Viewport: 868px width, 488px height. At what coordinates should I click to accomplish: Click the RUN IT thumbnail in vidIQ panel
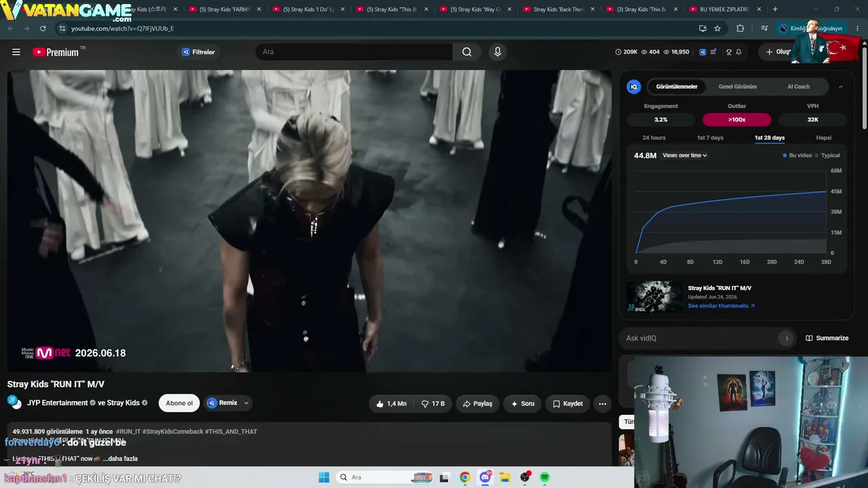click(654, 297)
